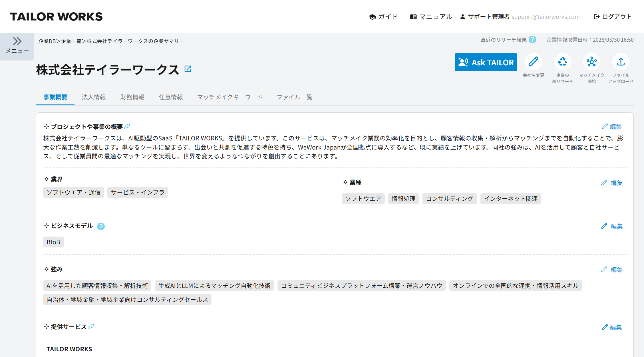Image resolution: width=644 pixels, height=357 pixels.
Task: Open the external link icon beside company name
Action: 188,69
